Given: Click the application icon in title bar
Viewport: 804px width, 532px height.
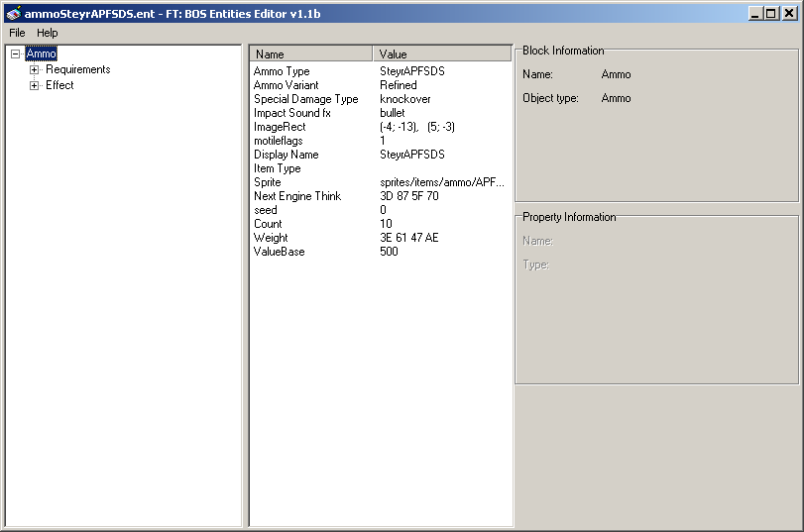Looking at the screenshot, I should point(13,13).
